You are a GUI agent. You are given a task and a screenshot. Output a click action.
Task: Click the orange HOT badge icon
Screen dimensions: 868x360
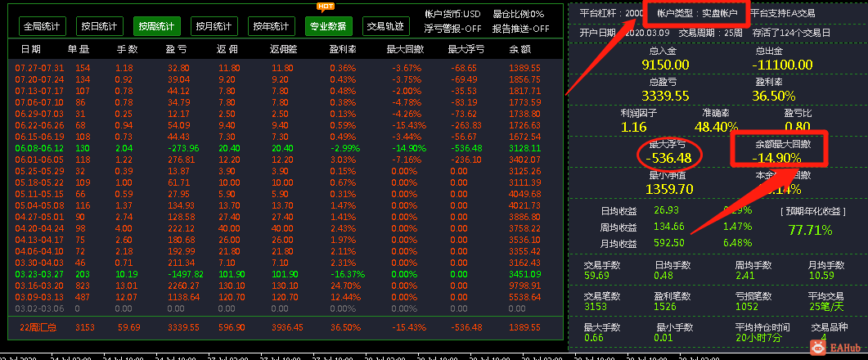326,7
